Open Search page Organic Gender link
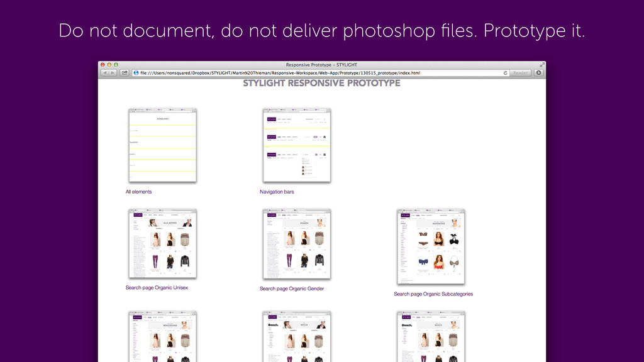Screen dimensions: 644x362 point(292,288)
